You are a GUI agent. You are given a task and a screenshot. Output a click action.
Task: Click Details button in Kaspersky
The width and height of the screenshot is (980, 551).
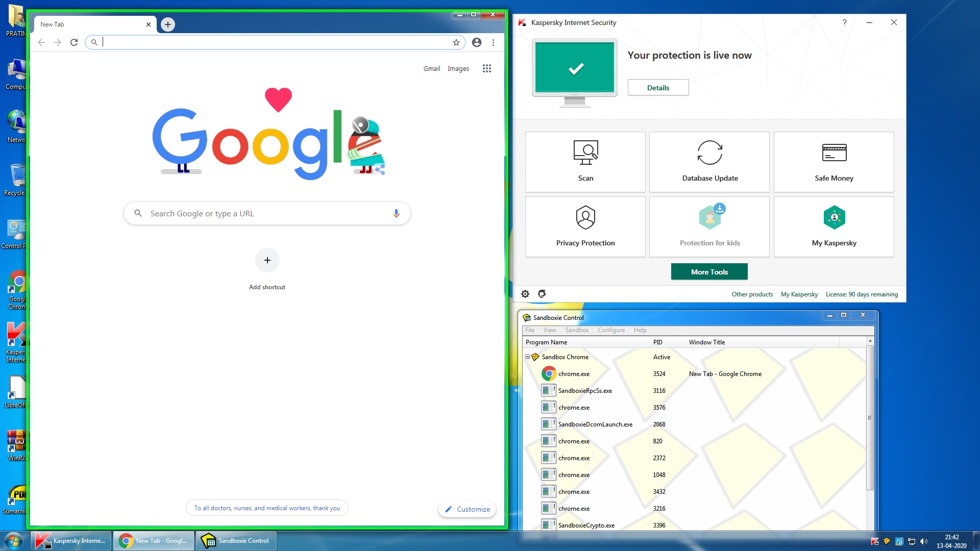(658, 88)
